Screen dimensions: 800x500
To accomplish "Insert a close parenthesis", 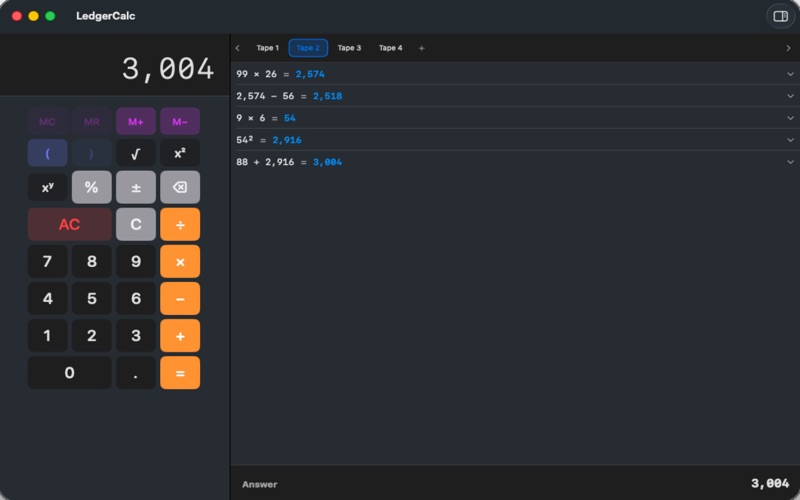I will click(x=92, y=153).
